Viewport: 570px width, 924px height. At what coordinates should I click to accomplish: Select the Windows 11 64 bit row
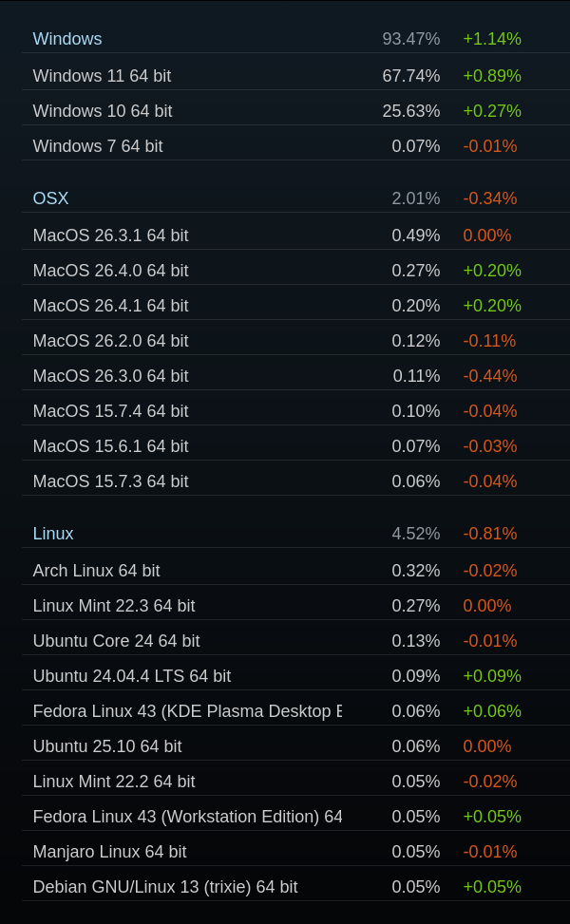(x=295, y=76)
